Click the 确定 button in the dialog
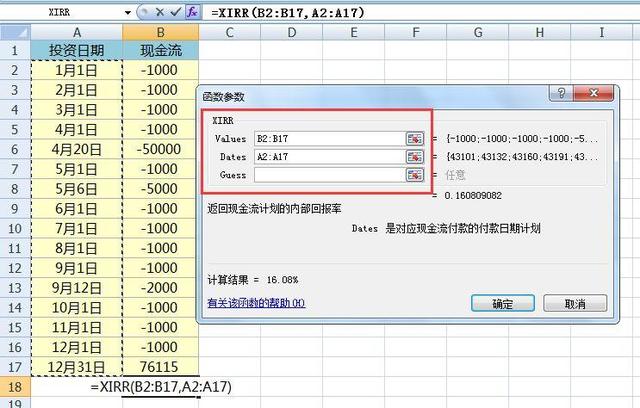 pos(502,304)
